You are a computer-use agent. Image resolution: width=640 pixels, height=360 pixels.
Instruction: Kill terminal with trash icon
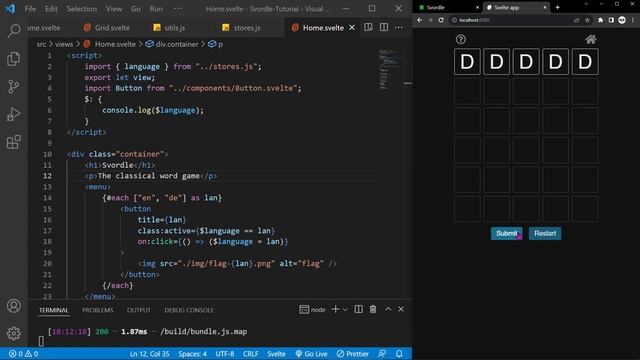coord(373,309)
